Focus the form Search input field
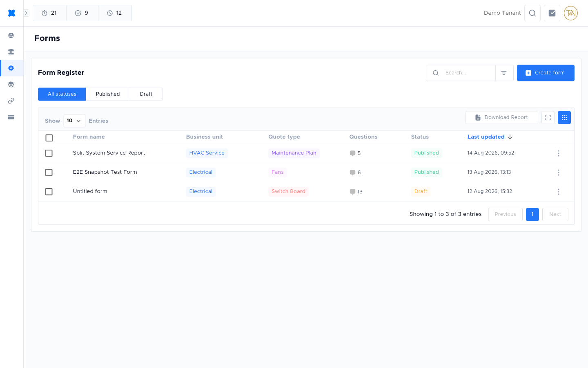The width and height of the screenshot is (588, 368). pyautogui.click(x=461, y=73)
